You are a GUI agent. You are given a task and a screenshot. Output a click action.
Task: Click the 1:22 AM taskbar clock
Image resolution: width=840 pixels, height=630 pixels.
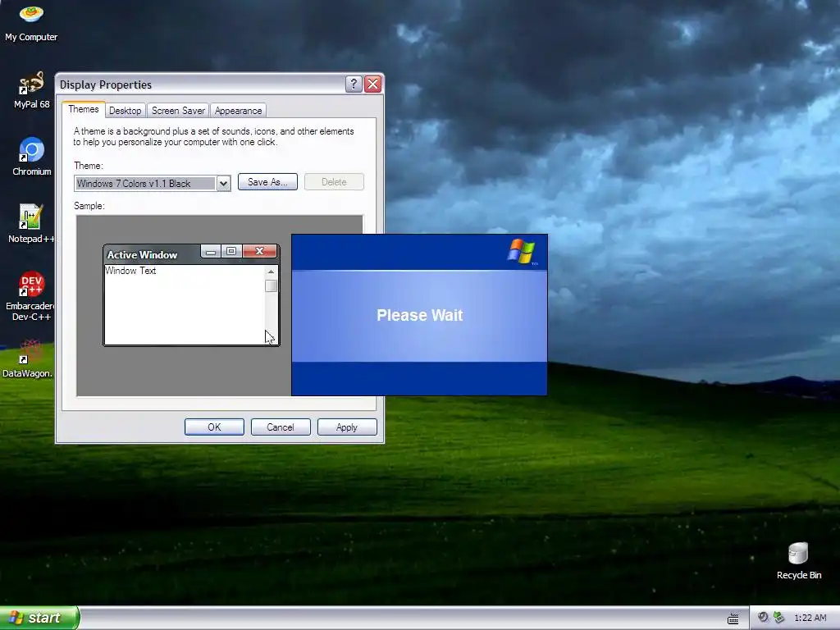pyautogui.click(x=810, y=618)
